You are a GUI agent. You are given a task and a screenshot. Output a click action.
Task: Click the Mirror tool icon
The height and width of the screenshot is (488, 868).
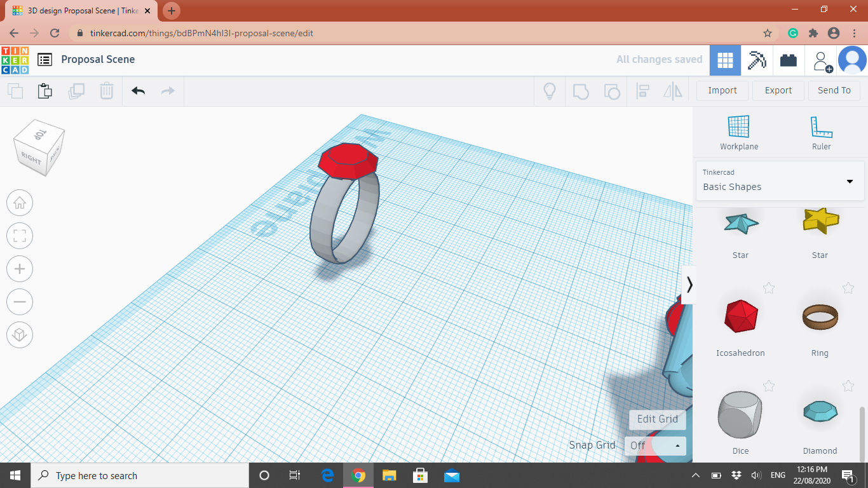[673, 91]
